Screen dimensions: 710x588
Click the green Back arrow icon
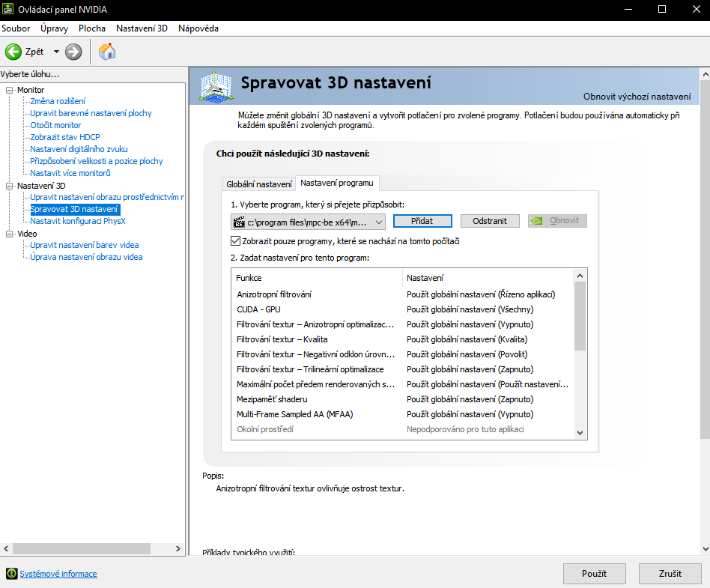[x=13, y=52]
